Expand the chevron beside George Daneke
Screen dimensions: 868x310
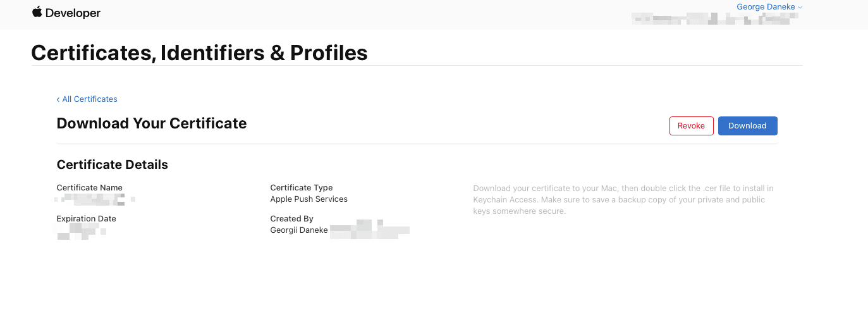click(800, 8)
